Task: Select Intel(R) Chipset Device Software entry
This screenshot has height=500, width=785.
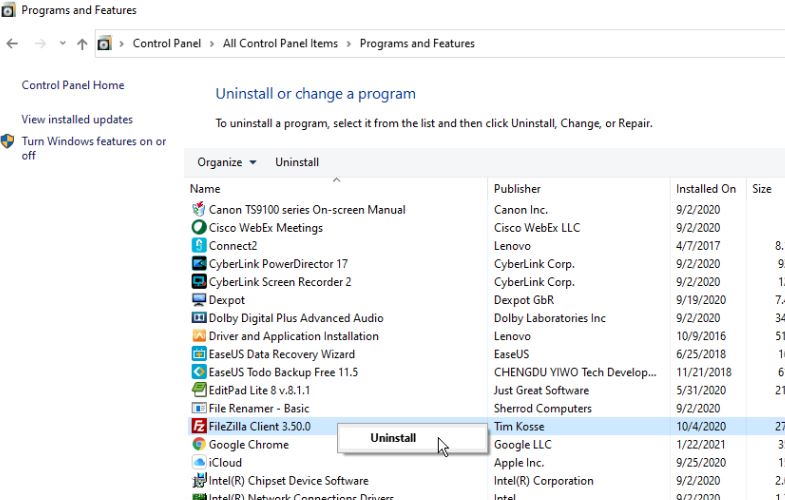Action: (288, 480)
